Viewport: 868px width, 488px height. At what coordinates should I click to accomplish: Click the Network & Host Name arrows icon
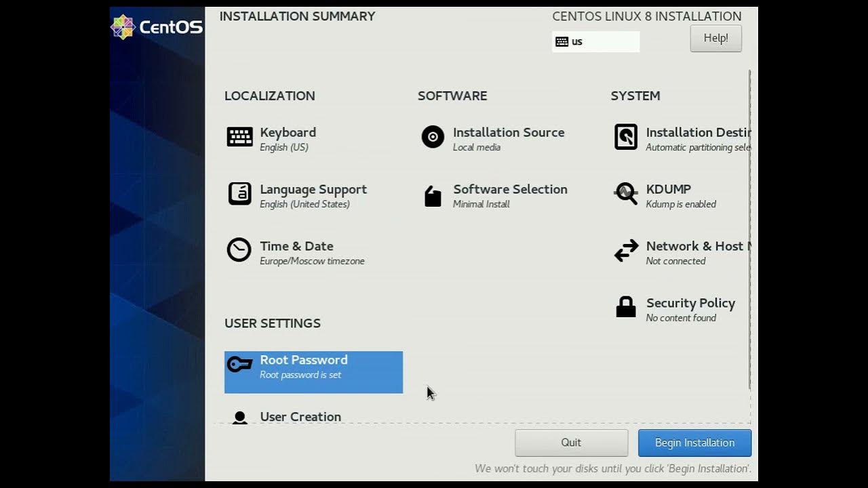[x=626, y=251]
